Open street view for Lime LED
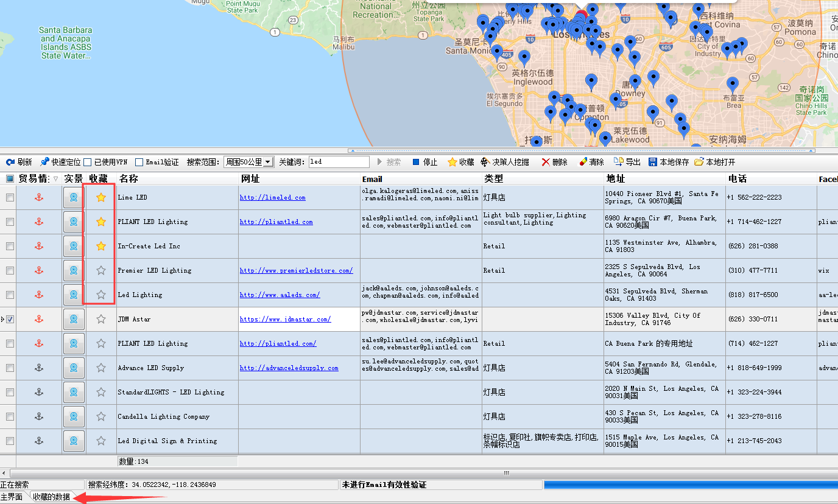Image resolution: width=838 pixels, height=504 pixels. (x=74, y=197)
